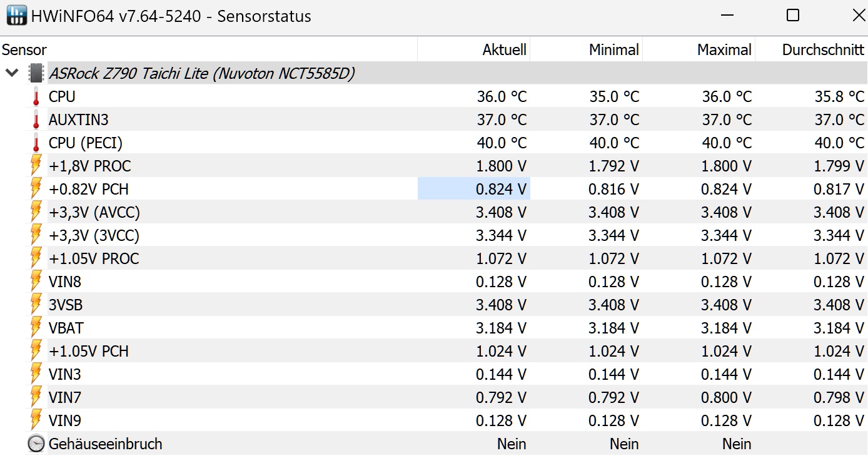
Task: Maximize the HWiNFO64 Sensorstatus window
Action: coord(793,16)
